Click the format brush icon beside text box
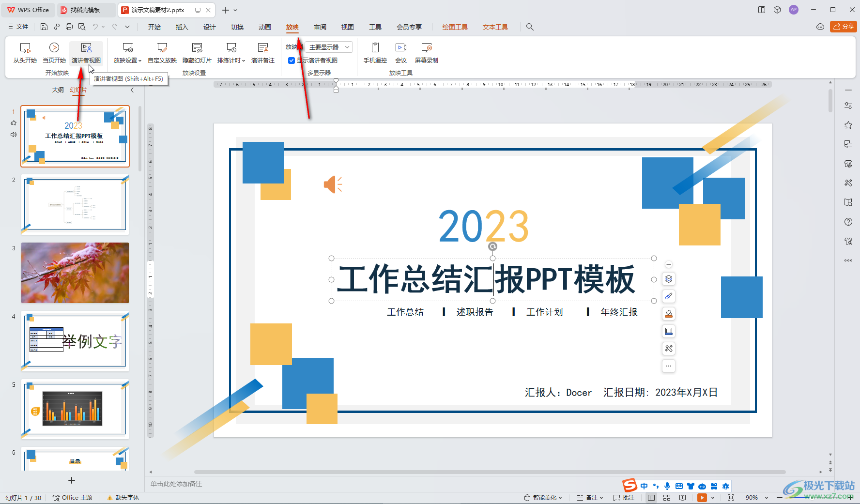 click(669, 296)
